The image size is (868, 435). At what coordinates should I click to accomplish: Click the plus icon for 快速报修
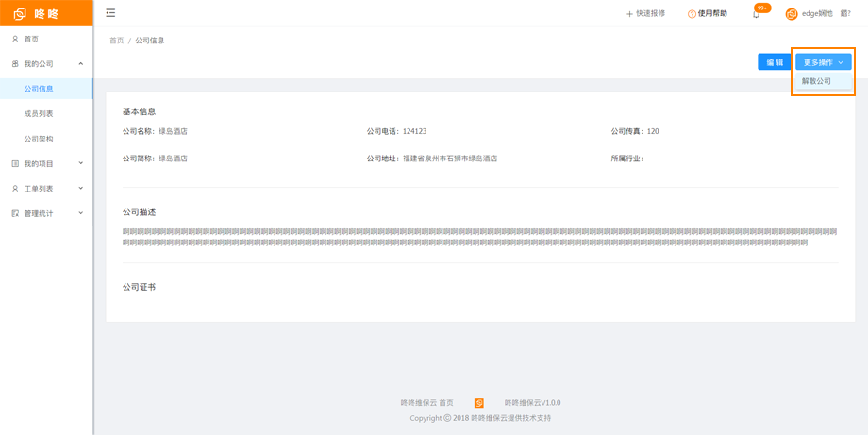[x=629, y=14]
